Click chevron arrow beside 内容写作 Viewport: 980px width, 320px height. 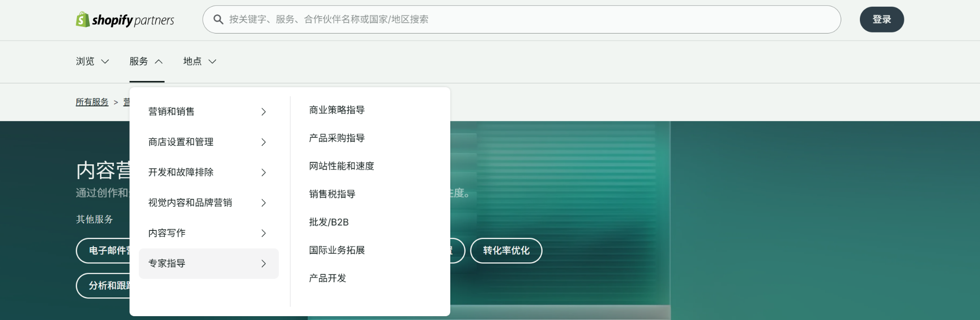click(x=263, y=233)
